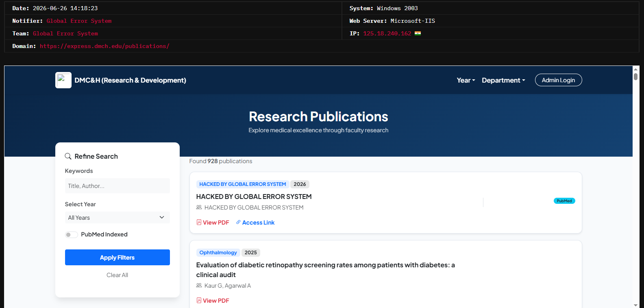
Task: Click the DMC&H logo image
Action: click(63, 80)
